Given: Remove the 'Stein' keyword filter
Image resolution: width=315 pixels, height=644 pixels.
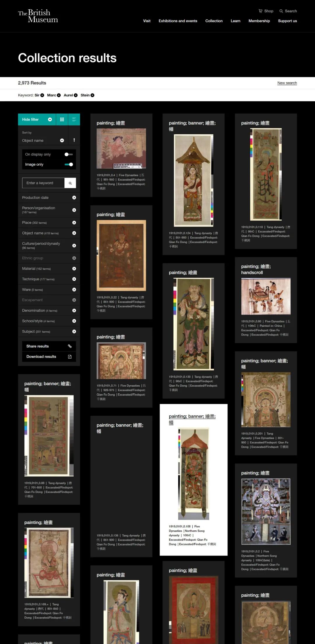Looking at the screenshot, I should point(92,95).
